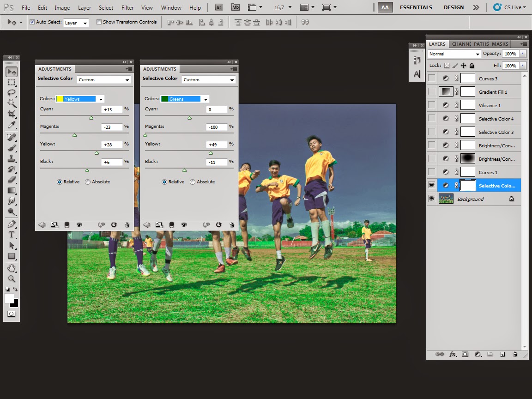Open the Window menu
532x399 pixels.
pyautogui.click(x=171, y=7)
